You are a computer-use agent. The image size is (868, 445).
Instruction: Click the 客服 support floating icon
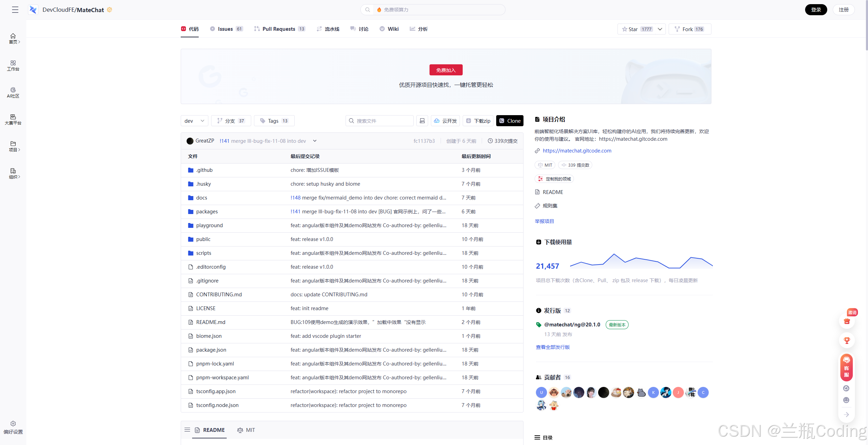click(846, 368)
